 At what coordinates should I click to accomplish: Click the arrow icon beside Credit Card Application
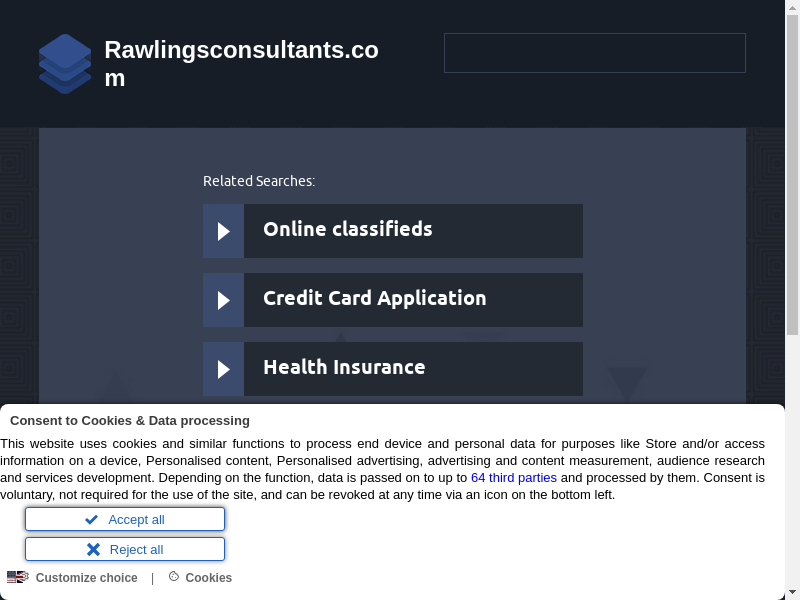coord(223,300)
